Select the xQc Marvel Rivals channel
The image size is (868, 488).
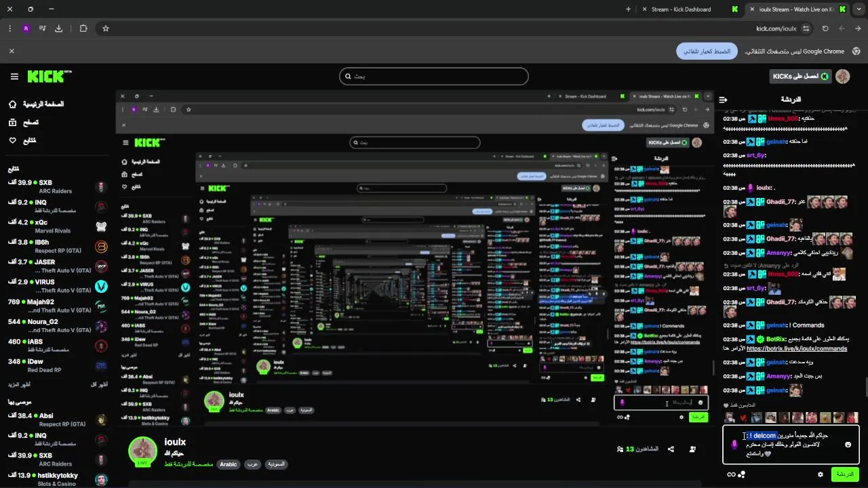click(x=58, y=226)
